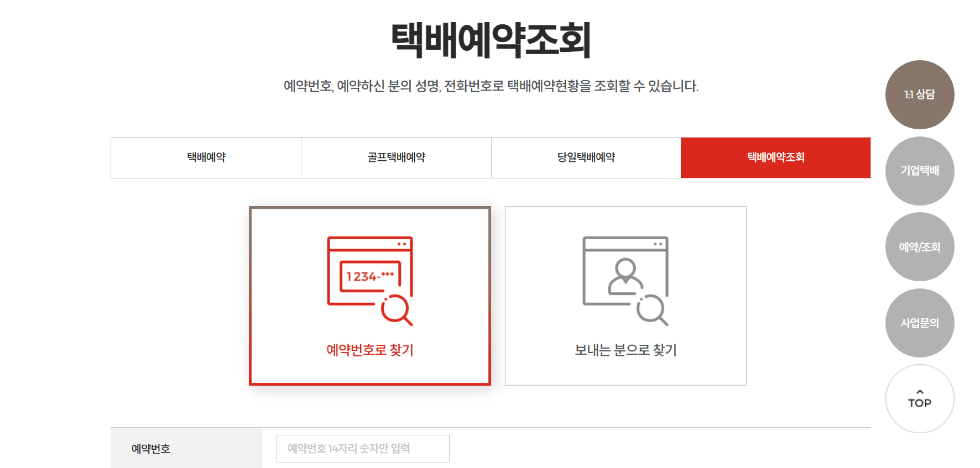Viewport: 980px width, 468px height.
Task: Go to 기업택배 quick menu
Action: click(x=920, y=171)
